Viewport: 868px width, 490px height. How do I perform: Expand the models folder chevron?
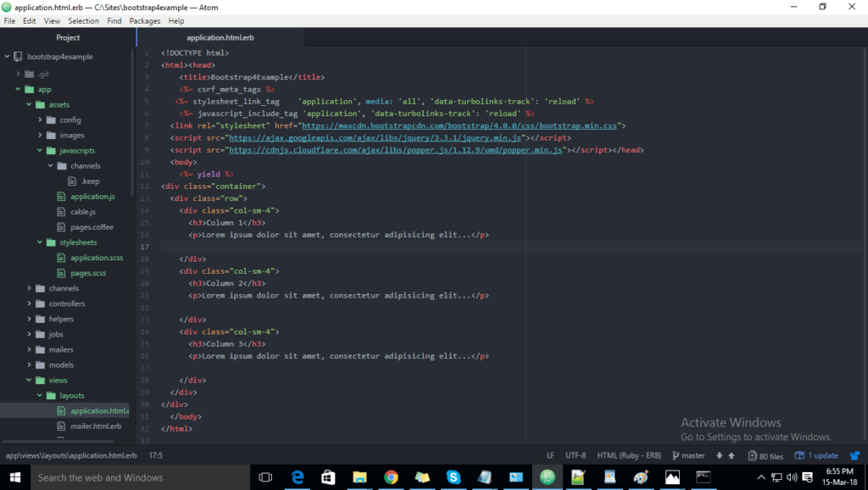tap(29, 365)
